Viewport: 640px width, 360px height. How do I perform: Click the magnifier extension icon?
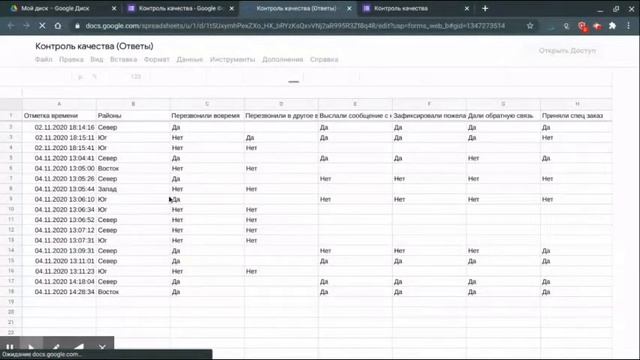tap(566, 26)
